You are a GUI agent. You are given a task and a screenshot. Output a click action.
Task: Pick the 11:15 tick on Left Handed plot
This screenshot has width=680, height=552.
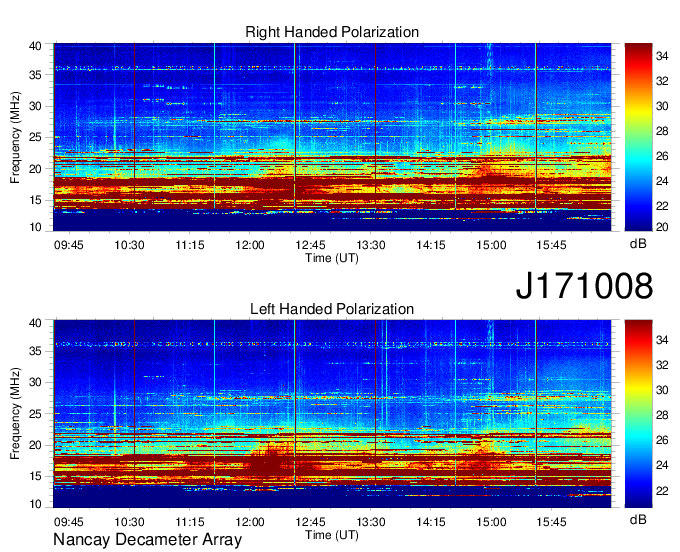click(x=190, y=522)
